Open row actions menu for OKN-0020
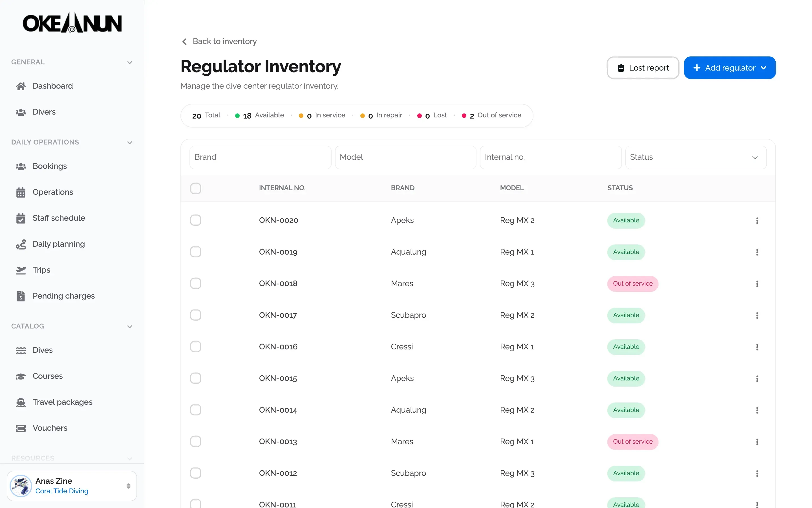The image size is (812, 508). [757, 220]
